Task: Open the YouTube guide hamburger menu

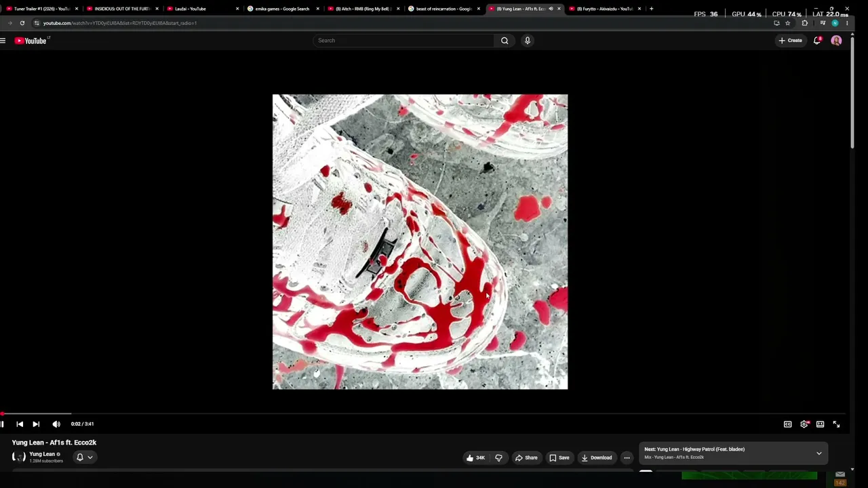Action: 3,41
